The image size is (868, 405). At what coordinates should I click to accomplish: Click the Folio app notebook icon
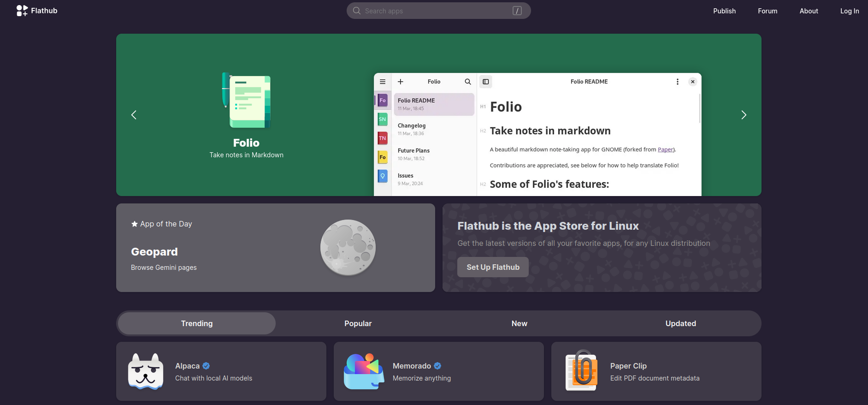click(246, 101)
